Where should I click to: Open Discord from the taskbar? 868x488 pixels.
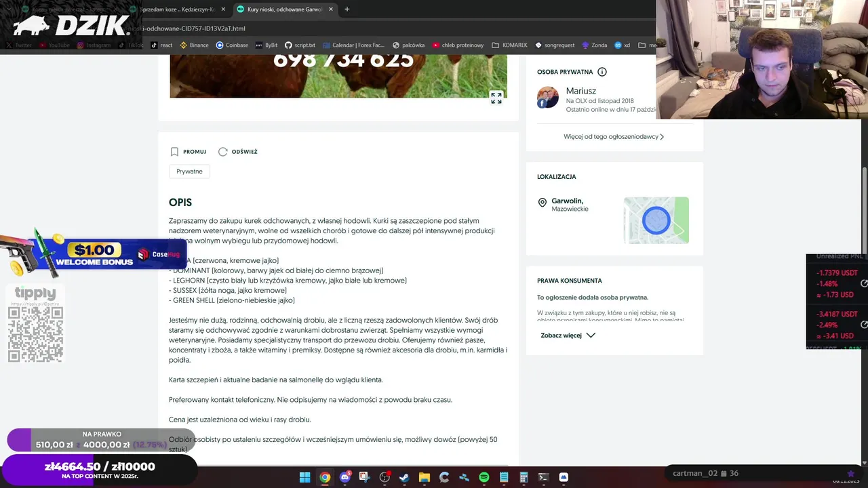(x=344, y=477)
